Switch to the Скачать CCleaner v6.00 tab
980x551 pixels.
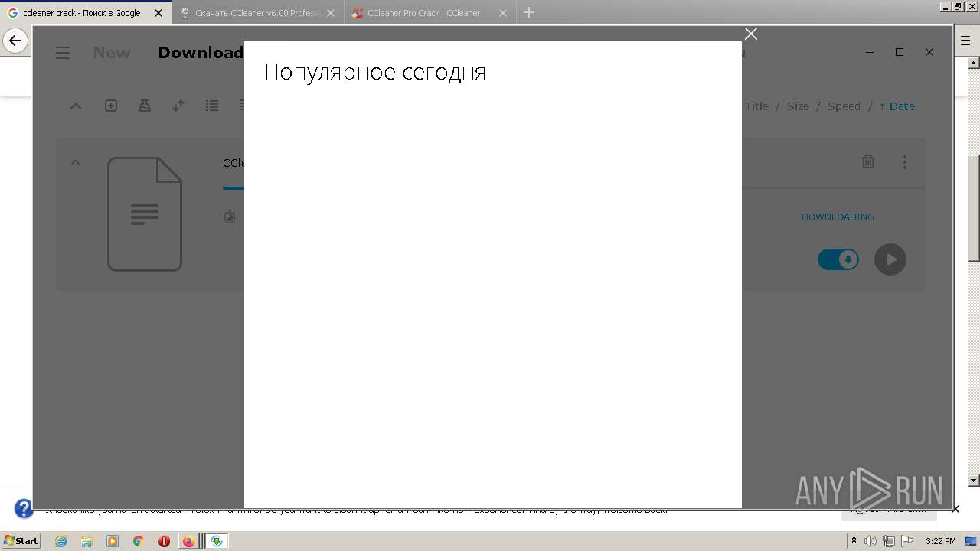(x=258, y=13)
